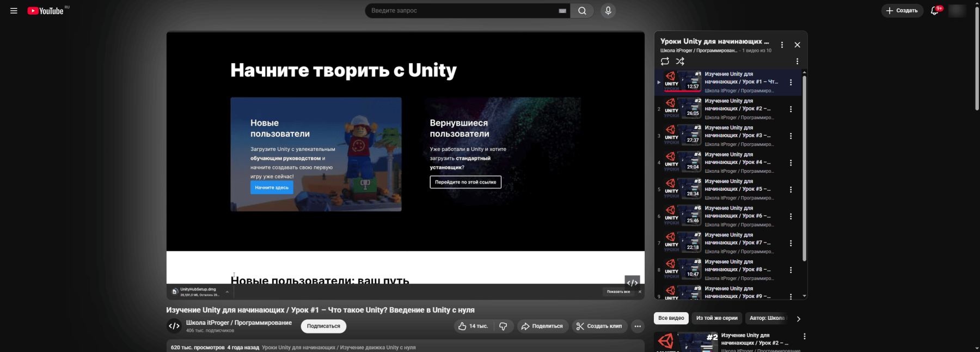Click the on-screen keyboard icon in search
Screen dimensions: 980x352
562,11
